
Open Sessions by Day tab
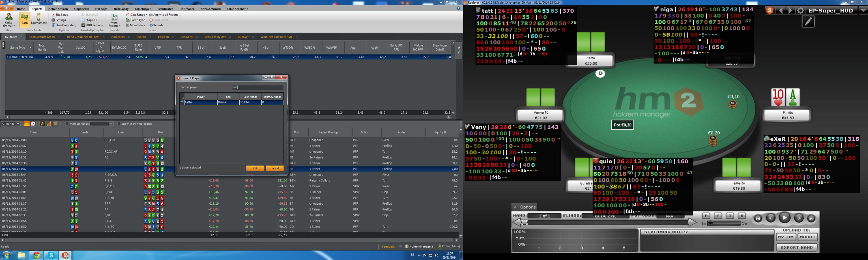tap(215, 37)
